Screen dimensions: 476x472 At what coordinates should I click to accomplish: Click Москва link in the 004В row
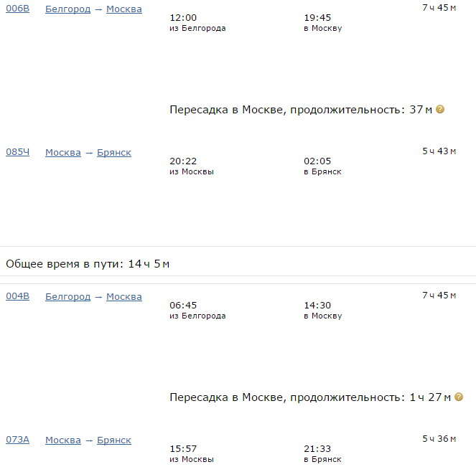point(124,297)
